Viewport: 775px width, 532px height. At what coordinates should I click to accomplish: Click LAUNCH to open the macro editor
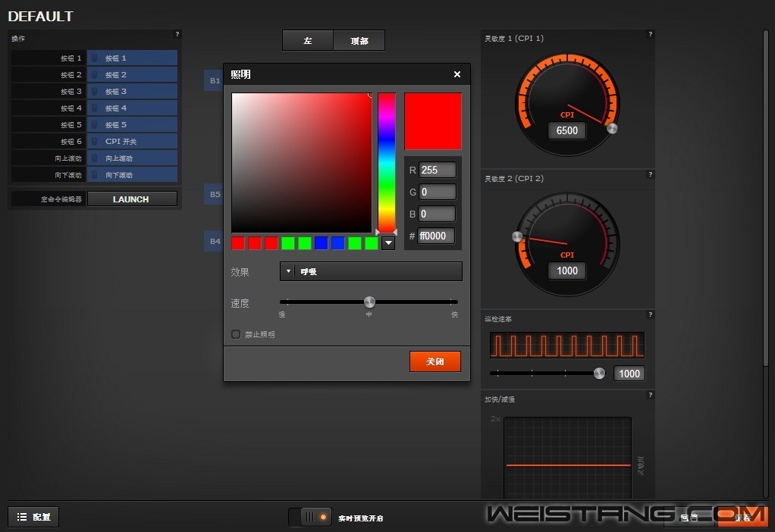pyautogui.click(x=132, y=199)
